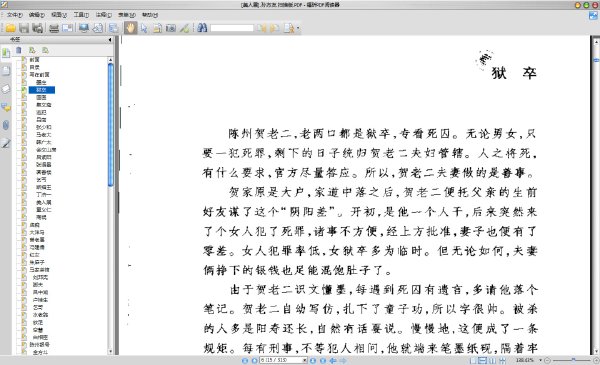
Task: Select the Hand tool
Action: tap(130, 28)
